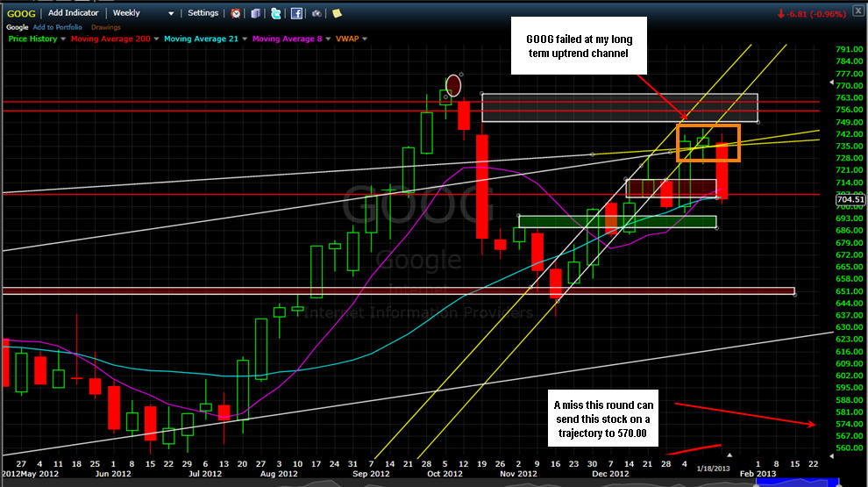868x487 pixels.
Task: Open the Drawings link
Action: 106,27
